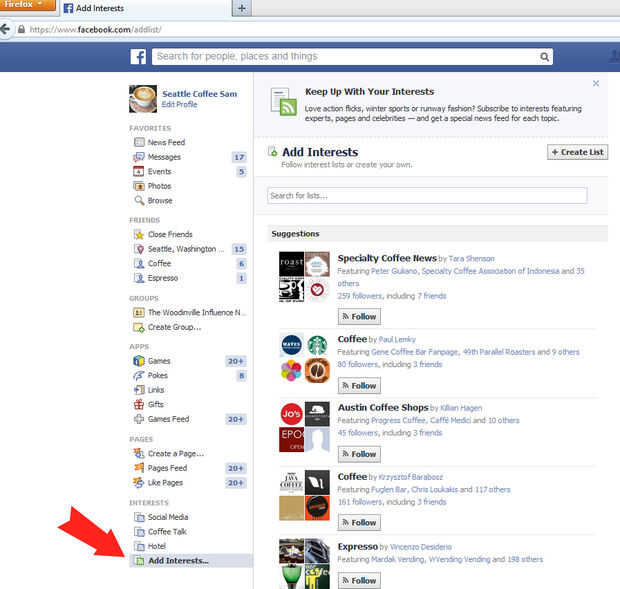Image resolution: width=620 pixels, height=589 pixels.
Task: Switch to the Add Interests browser tab
Action: click(146, 8)
